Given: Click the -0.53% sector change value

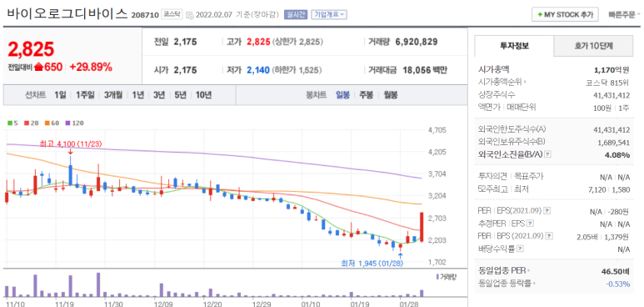Looking at the screenshot, I should 617,284.
